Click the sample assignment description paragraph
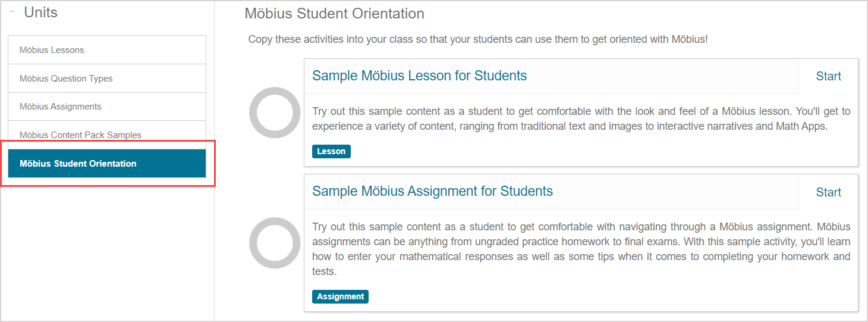 point(581,249)
